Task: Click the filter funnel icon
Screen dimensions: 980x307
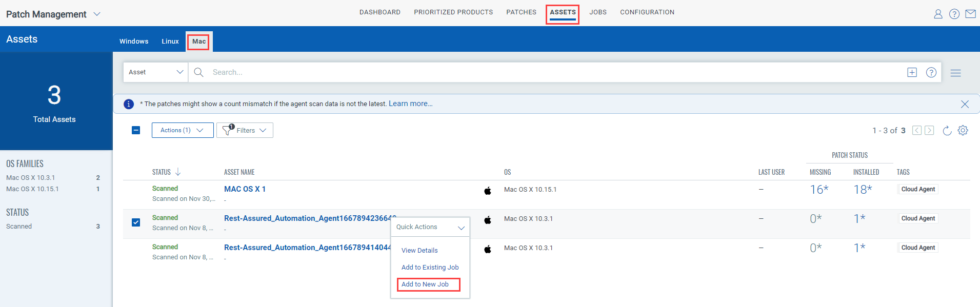Action: (x=227, y=130)
